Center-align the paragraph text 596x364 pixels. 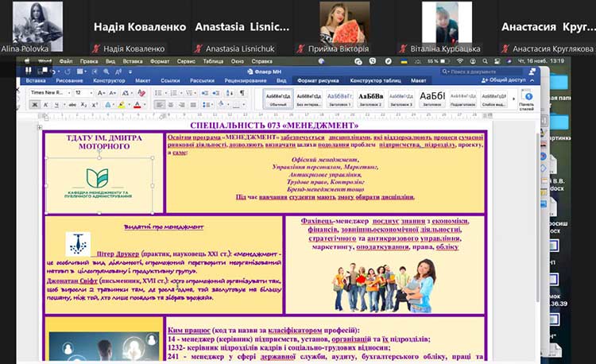(171, 105)
